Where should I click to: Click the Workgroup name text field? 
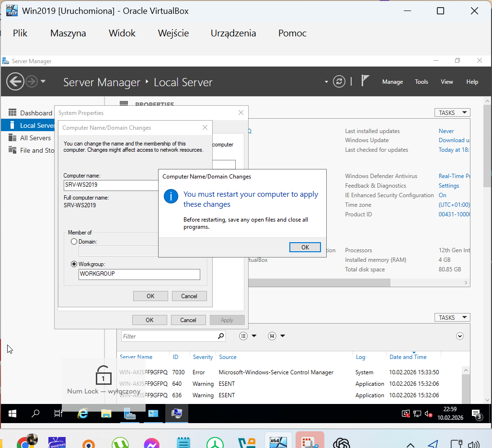pos(139,274)
